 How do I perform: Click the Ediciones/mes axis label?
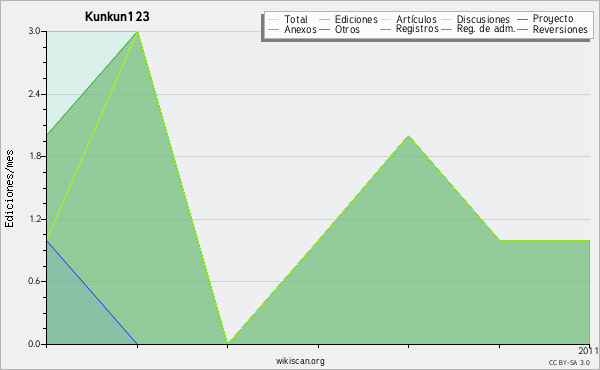(9, 189)
